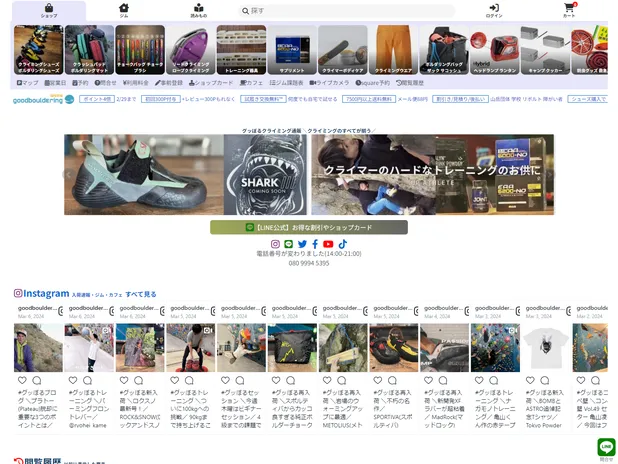Open the クライマーボディケア body care category
This screenshot has width=618, height=464.
click(343, 50)
